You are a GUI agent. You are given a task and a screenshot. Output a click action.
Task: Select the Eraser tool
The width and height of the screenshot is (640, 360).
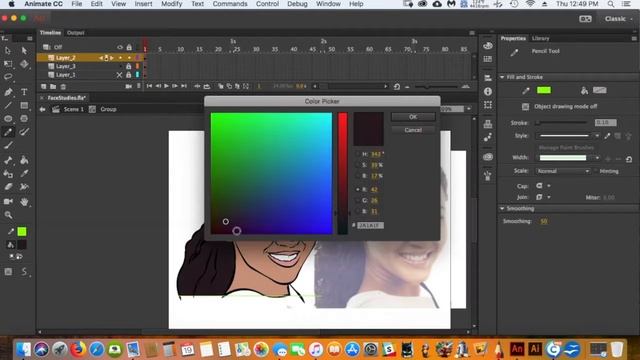coord(8,187)
